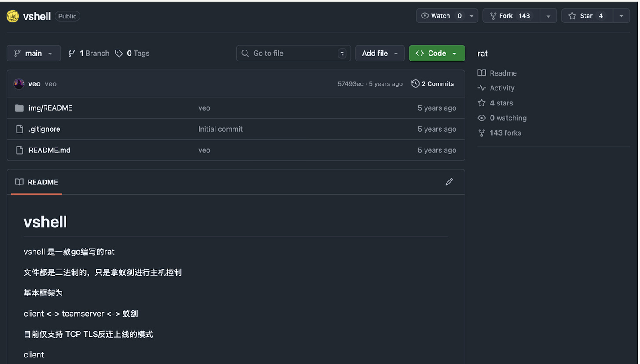The height and width of the screenshot is (364, 640).
Task: Click the Public visibility badge
Action: coord(67,16)
